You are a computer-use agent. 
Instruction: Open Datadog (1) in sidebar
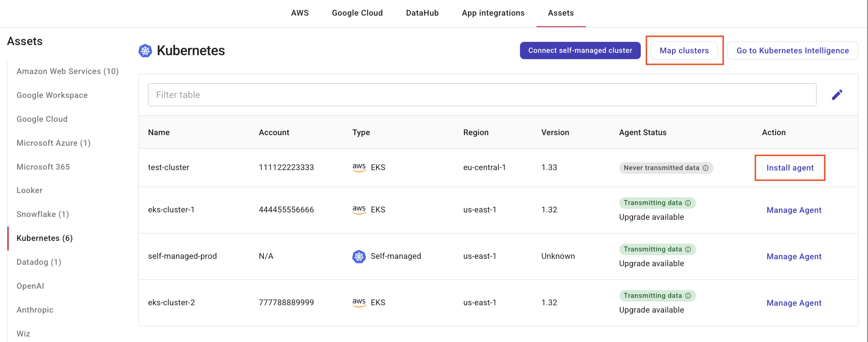[x=39, y=262]
